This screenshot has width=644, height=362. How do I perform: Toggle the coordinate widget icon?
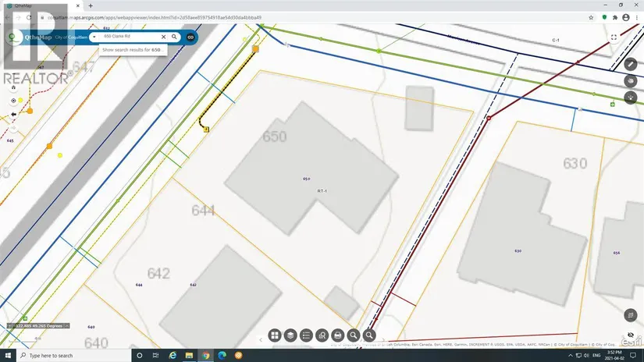coord(10,326)
